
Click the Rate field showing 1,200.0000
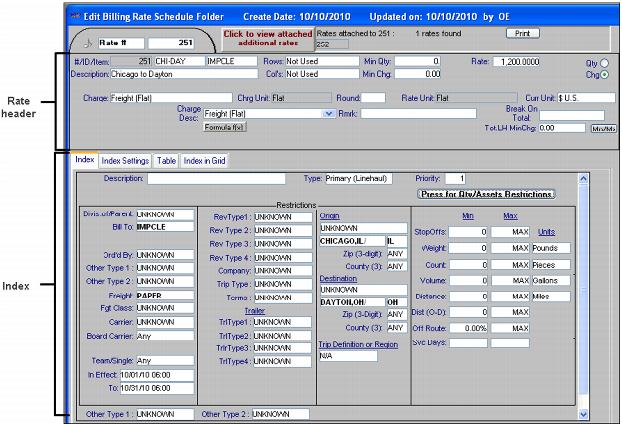coord(516,61)
